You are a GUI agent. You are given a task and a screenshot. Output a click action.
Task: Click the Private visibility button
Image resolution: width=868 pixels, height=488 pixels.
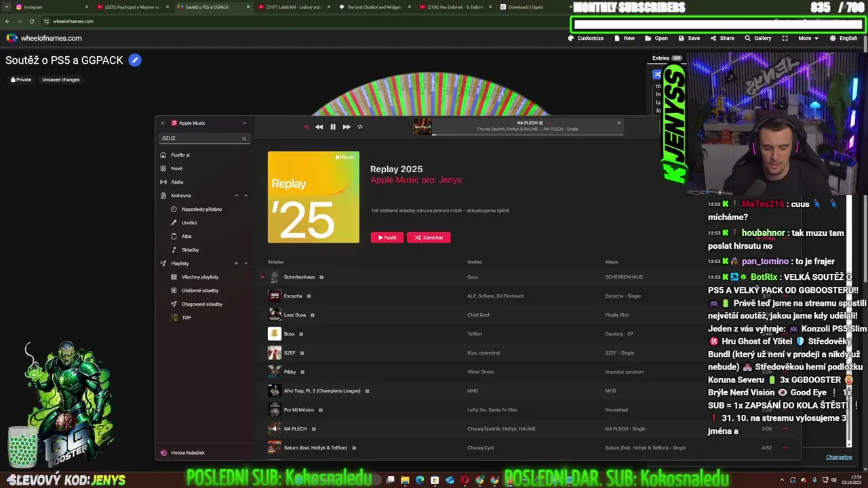pos(20,80)
